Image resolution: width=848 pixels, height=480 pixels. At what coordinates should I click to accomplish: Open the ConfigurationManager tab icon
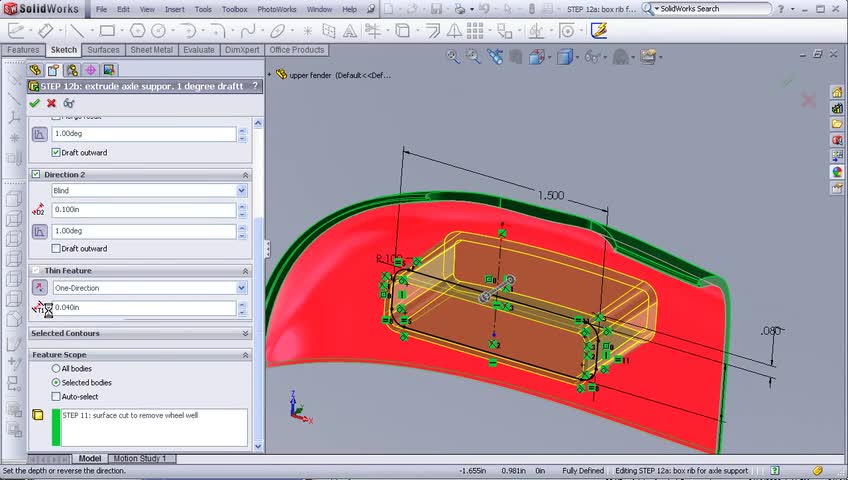(x=72, y=70)
